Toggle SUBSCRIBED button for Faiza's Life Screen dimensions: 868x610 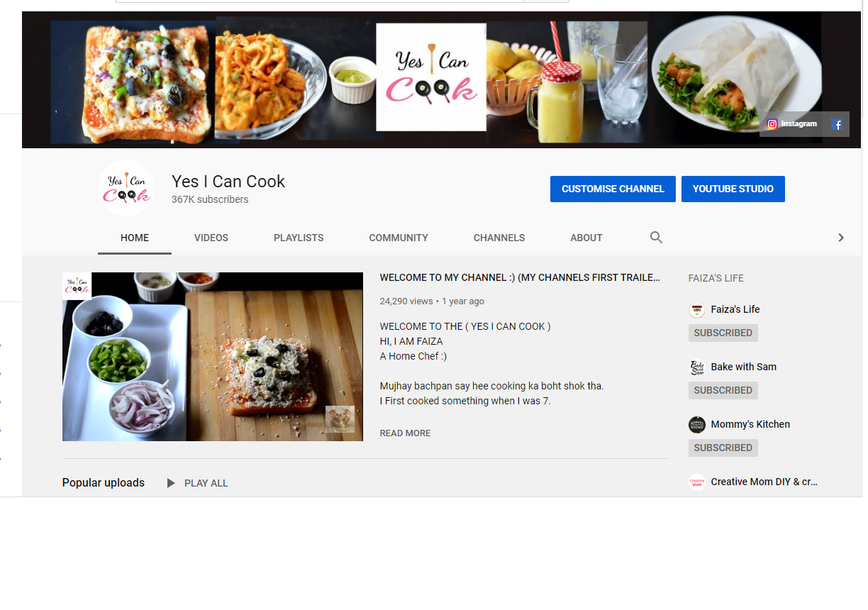(x=723, y=333)
